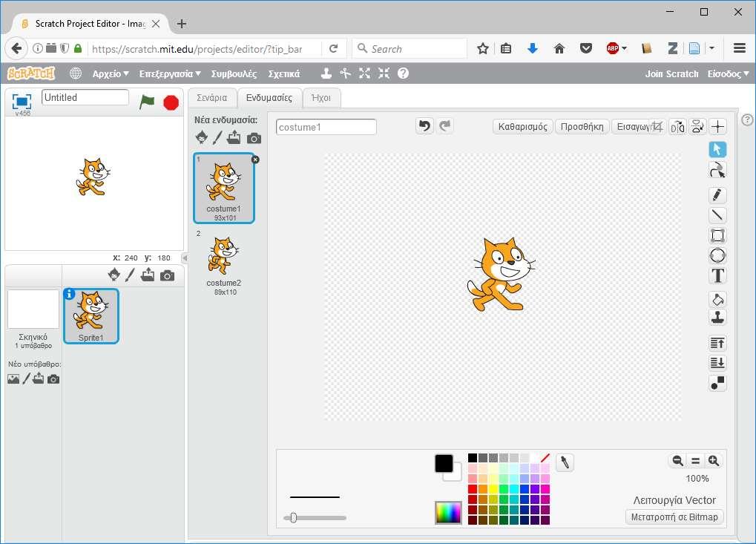This screenshot has height=544, width=756.
Task: Select the Ellipse tool
Action: [717, 255]
